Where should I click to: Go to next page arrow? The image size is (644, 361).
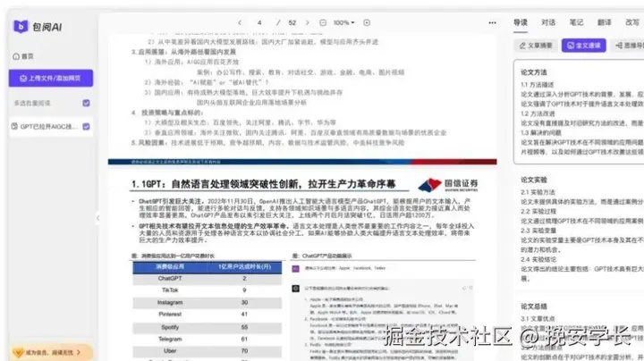(x=307, y=22)
